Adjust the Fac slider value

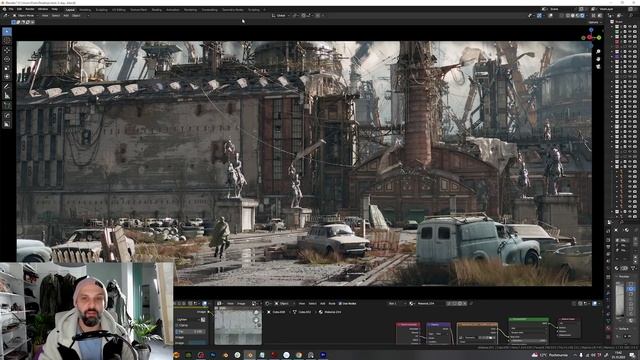point(191,331)
